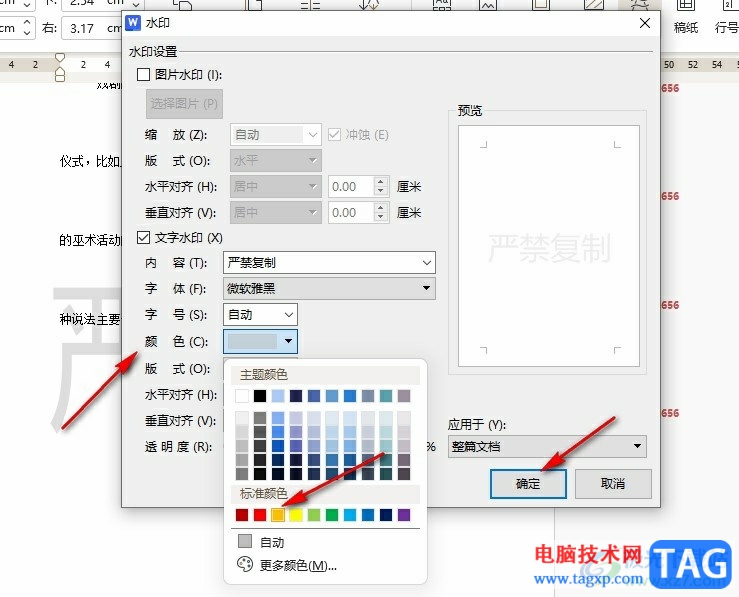Click the gray 自动 color box
The width and height of the screenshot is (739, 597).
click(x=245, y=541)
